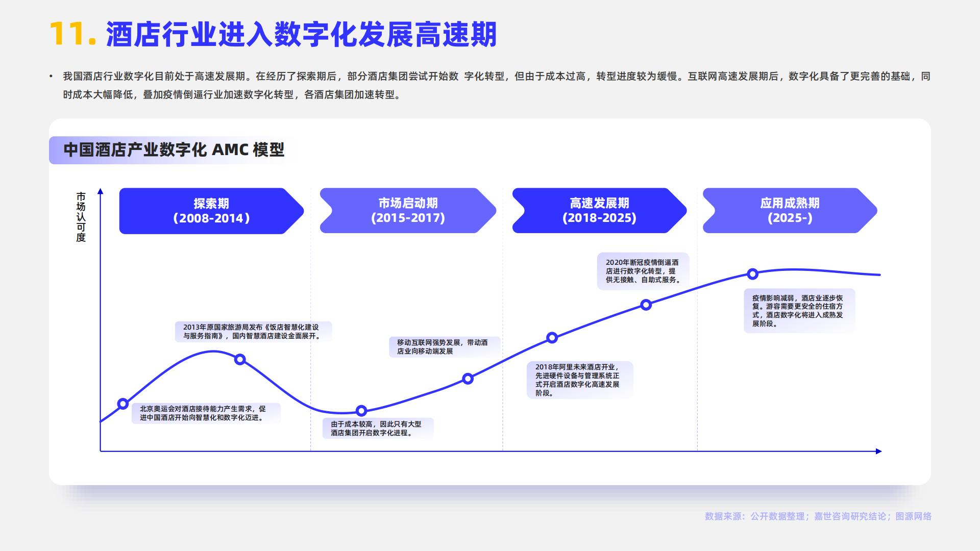
Task: Select the 应用成熟期 (2025-) phase arrow
Action: point(790,210)
